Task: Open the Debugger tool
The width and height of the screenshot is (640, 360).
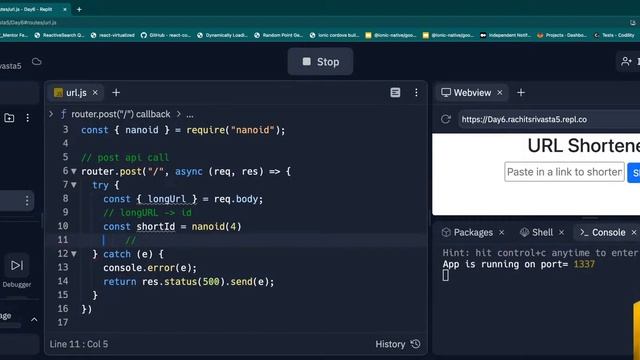Action: pyautogui.click(x=17, y=271)
